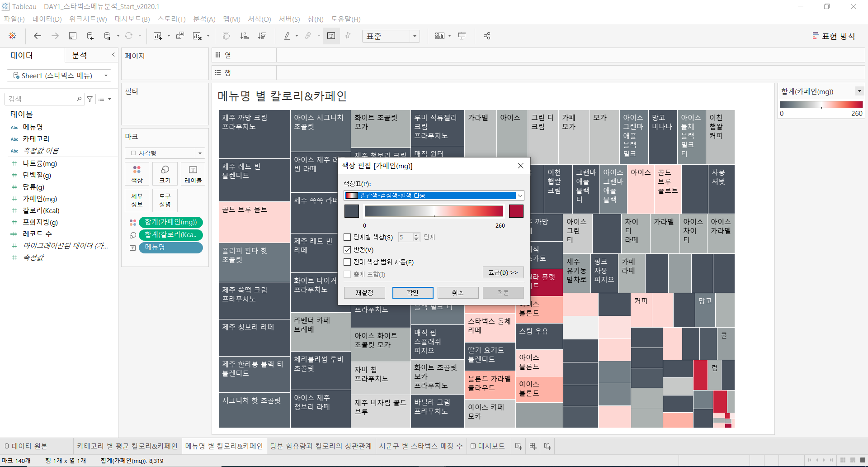Click the 확인 OK button

[x=413, y=293]
